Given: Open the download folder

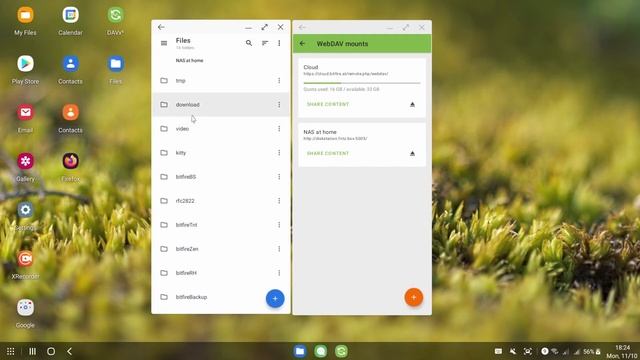Looking at the screenshot, I should tap(221, 104).
